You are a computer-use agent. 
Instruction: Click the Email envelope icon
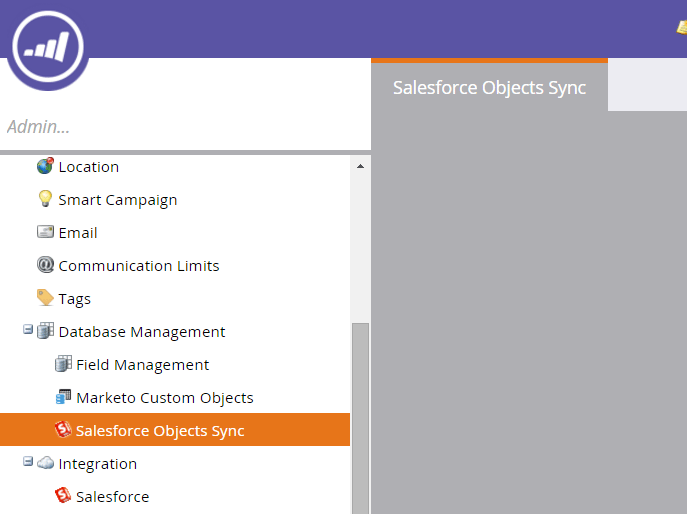pyautogui.click(x=45, y=232)
